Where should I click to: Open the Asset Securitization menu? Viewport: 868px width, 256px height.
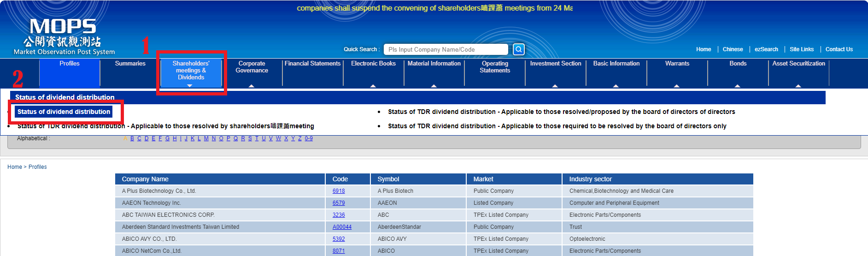point(798,64)
